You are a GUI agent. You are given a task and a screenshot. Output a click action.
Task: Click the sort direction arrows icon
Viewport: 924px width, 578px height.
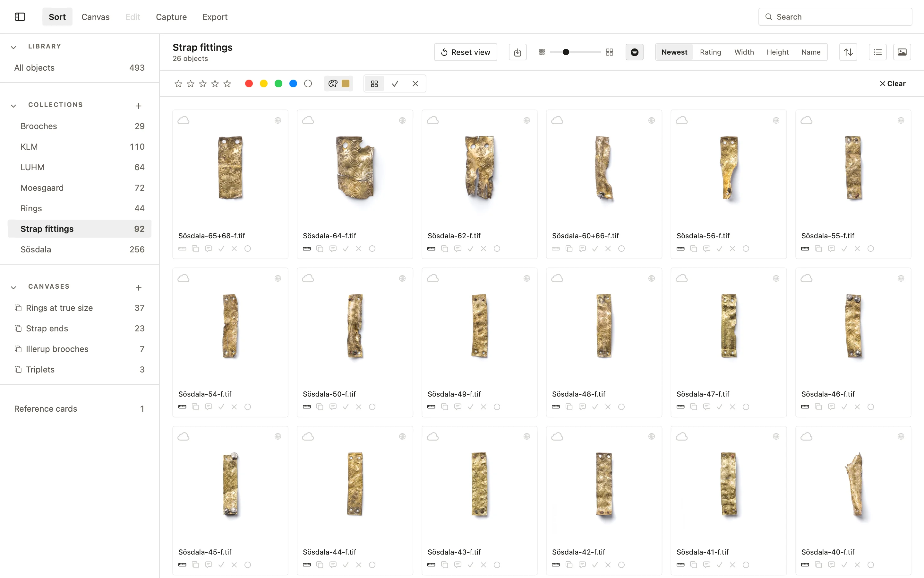click(848, 52)
